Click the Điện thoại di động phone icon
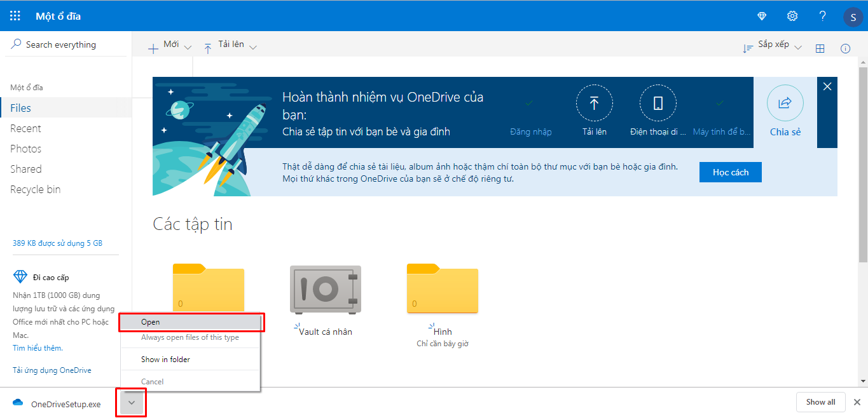 658,104
